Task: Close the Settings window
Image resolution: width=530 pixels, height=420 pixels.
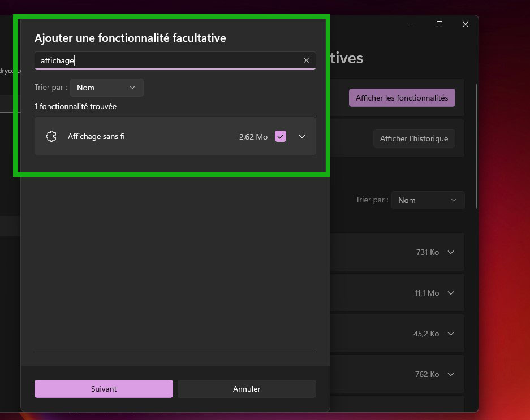Action: coord(466,24)
